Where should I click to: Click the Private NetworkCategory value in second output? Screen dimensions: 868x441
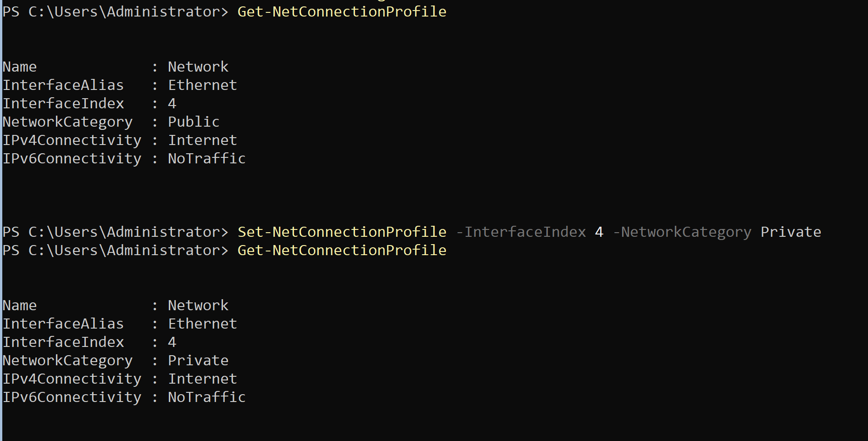pos(198,360)
